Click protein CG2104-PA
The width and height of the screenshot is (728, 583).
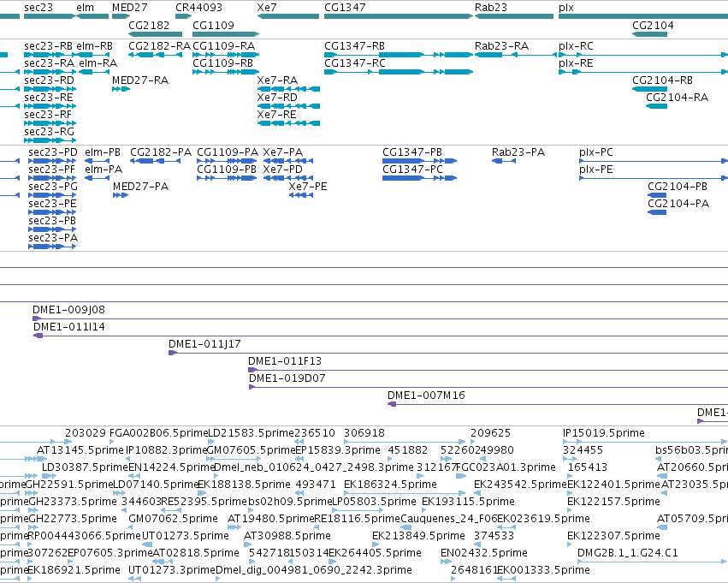(x=678, y=204)
